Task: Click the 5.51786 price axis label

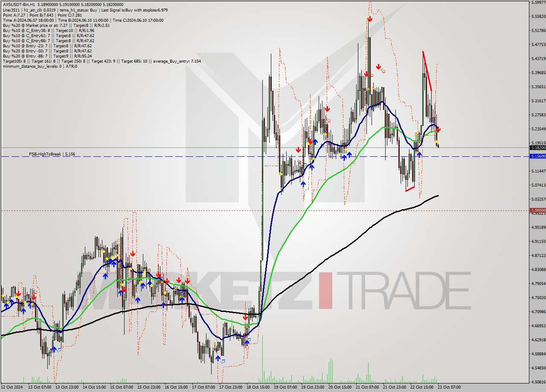Action: coord(538,30)
